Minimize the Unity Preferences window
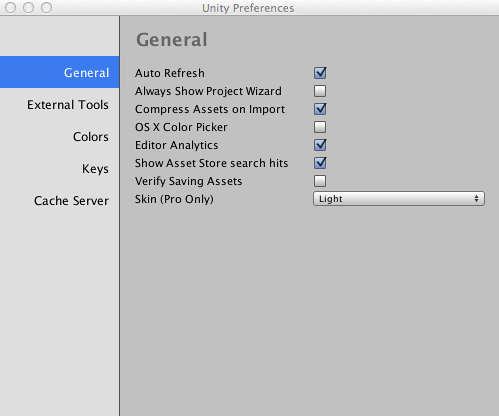The image size is (499, 416). [x=29, y=7]
